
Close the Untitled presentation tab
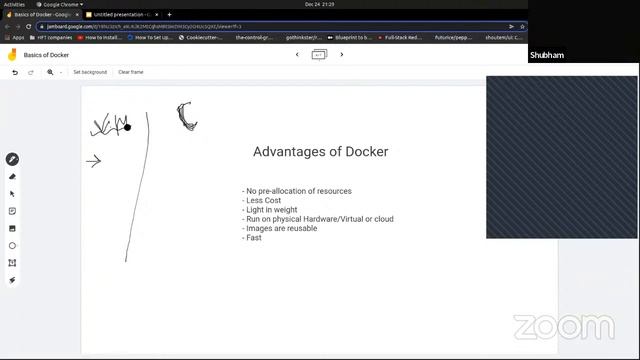click(x=157, y=15)
